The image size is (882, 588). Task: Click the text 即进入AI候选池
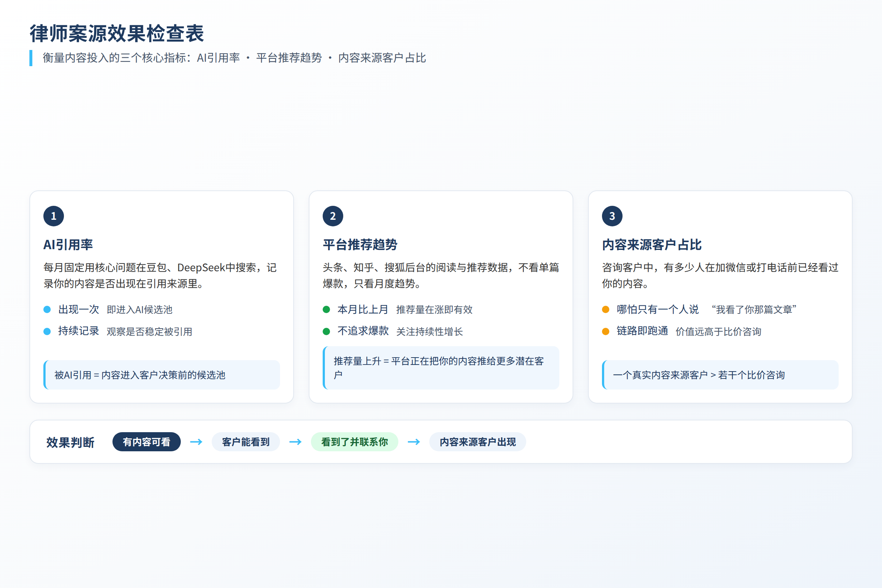pos(140,310)
